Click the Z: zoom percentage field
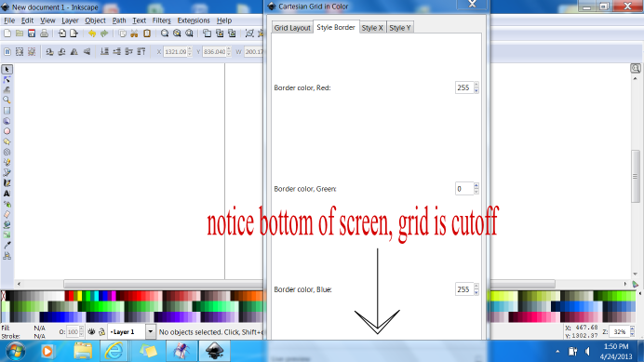Viewport: 644px width, 362px height. coord(620,331)
